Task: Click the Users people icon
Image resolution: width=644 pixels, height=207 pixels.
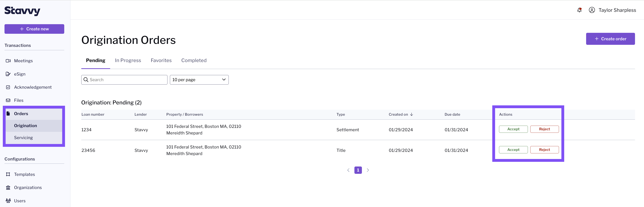Action: [x=8, y=201]
